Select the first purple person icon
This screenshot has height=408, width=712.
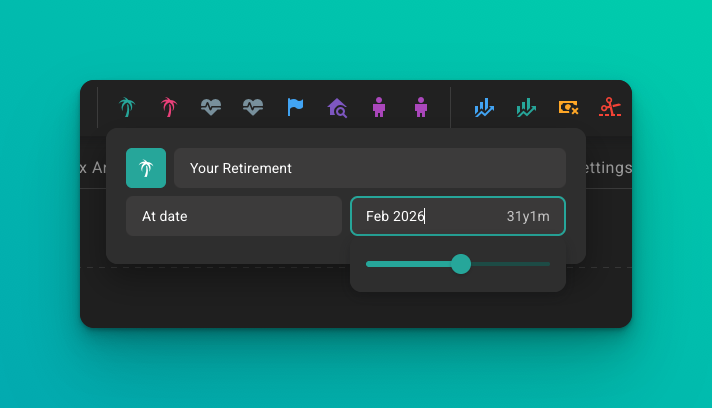tap(379, 107)
